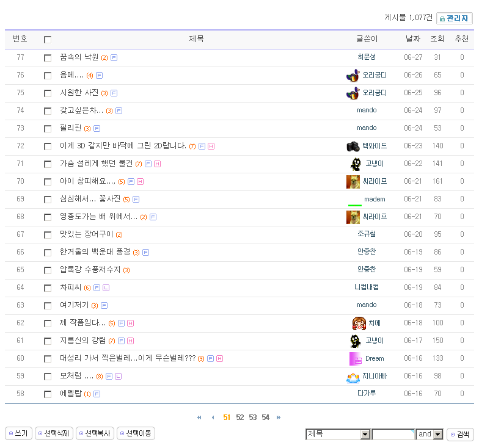Viewport: 479px width, 448px height.
Task: Check the box for post 61
Action: pos(48,341)
